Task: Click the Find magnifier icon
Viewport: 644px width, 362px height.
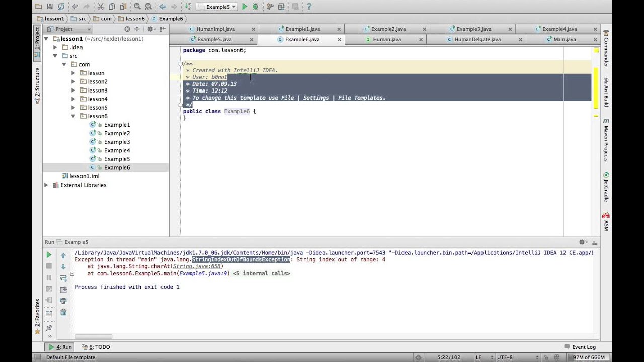Action: (137, 7)
